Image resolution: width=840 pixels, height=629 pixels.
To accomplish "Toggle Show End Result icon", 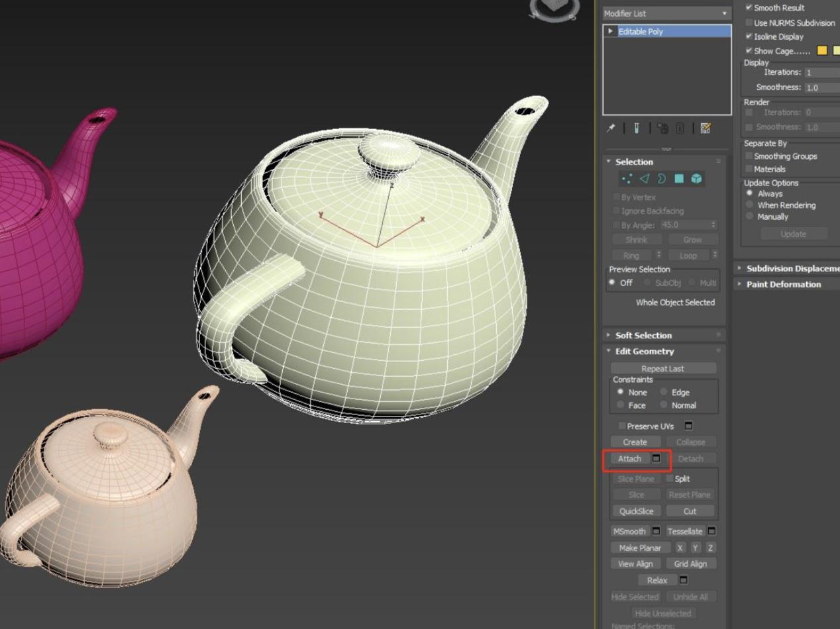I will coord(635,128).
